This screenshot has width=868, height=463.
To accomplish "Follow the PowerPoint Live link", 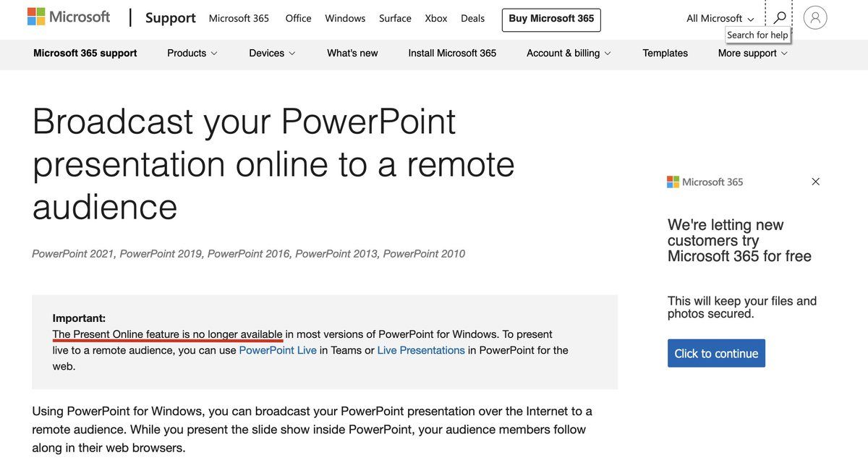I will coord(278,350).
